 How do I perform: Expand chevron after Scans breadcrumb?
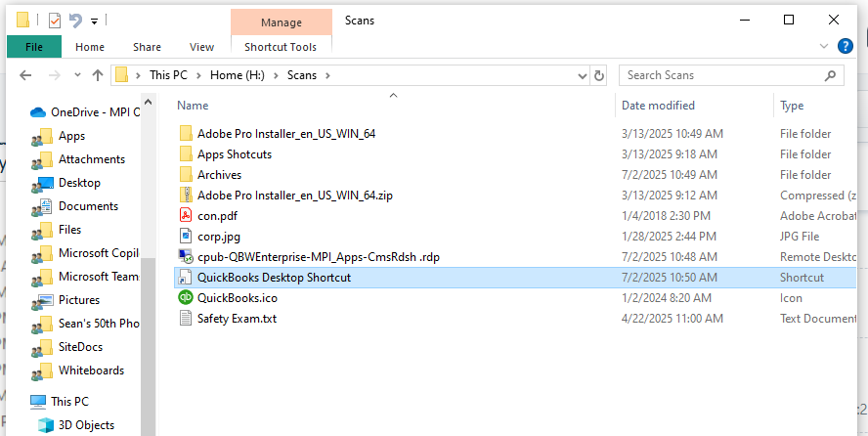pyautogui.click(x=327, y=75)
